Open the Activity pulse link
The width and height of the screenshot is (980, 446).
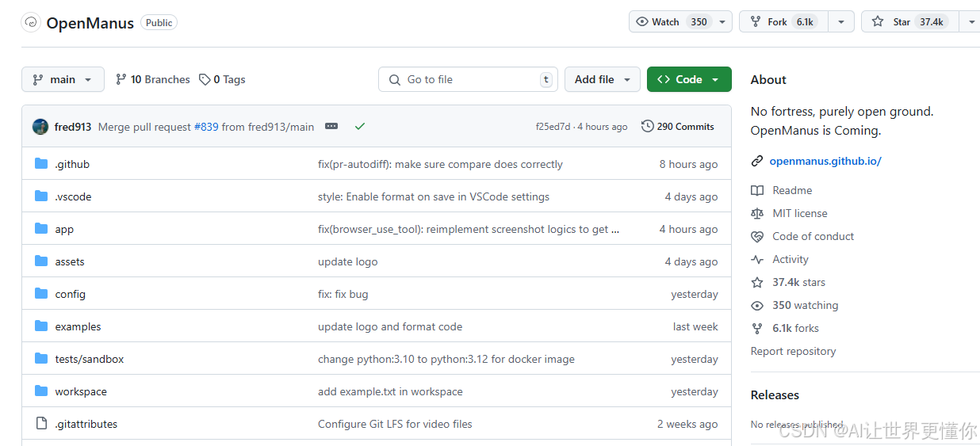pyautogui.click(x=790, y=259)
